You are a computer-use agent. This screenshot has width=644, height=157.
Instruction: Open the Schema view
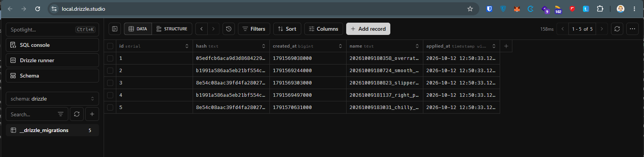53,76
